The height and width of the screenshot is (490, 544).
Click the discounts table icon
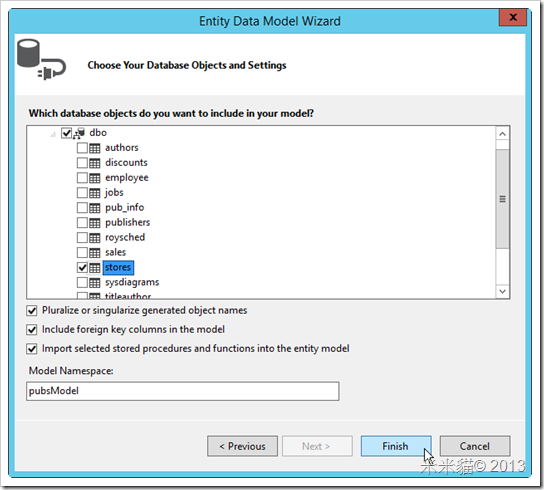94,163
